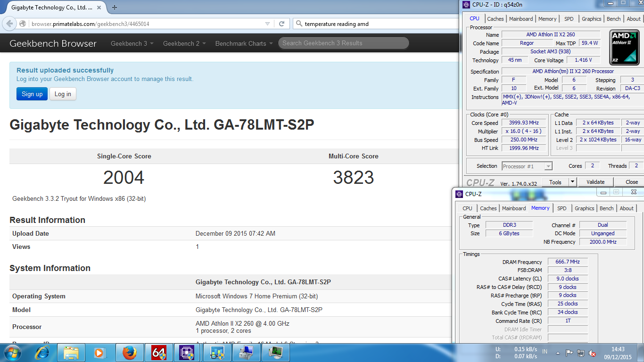Screen dimensions: 644x362
Task: Open the URL history dropdown arrow
Action: (x=267, y=24)
